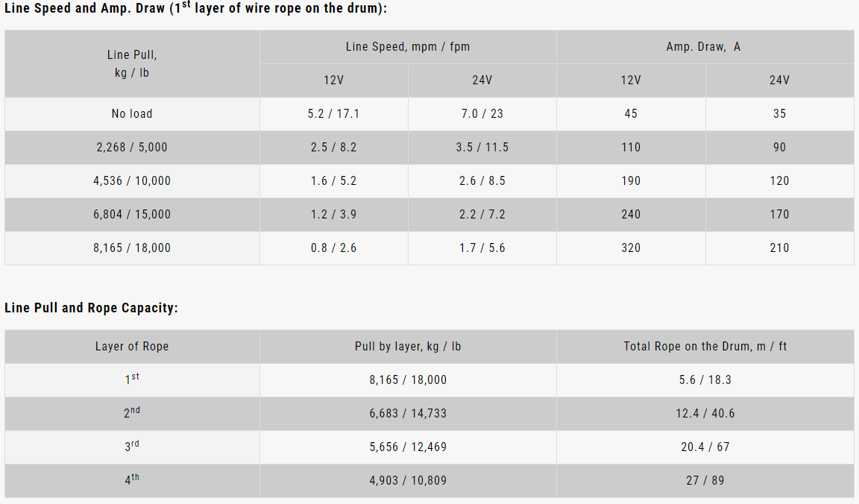859x504 pixels.
Task: Click the '4,536 / 10,000' line pull cell
Action: [x=132, y=181]
